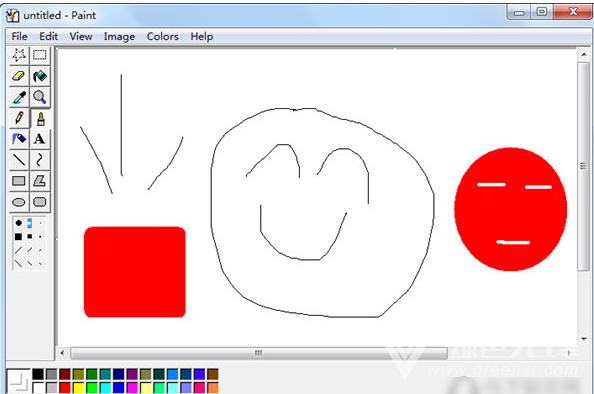The height and width of the screenshot is (394, 594).
Task: Click the vertical scrollbar down arrow
Action: coord(584,338)
